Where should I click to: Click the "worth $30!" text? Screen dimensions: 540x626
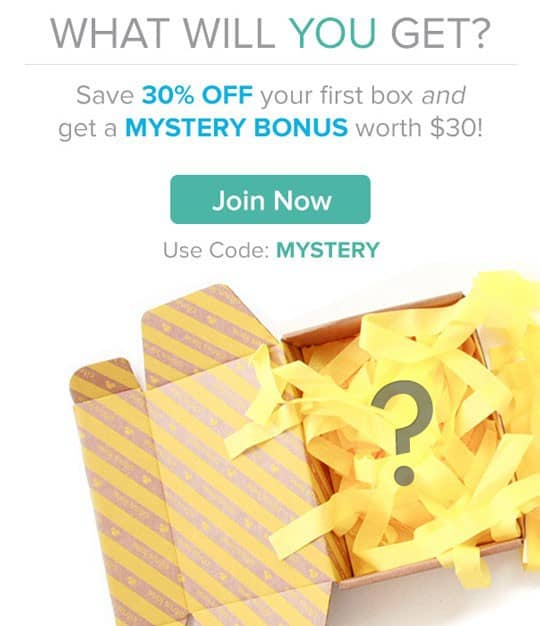click(x=419, y=128)
